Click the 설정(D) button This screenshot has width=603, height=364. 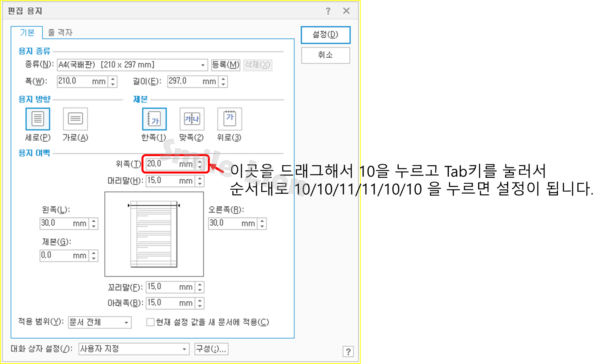[326, 35]
